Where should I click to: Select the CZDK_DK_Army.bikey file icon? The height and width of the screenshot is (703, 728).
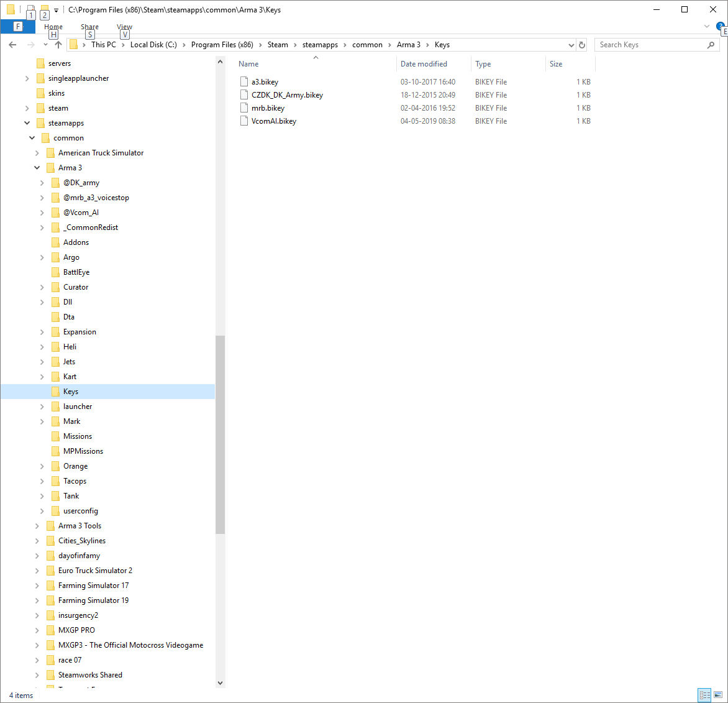click(x=243, y=94)
